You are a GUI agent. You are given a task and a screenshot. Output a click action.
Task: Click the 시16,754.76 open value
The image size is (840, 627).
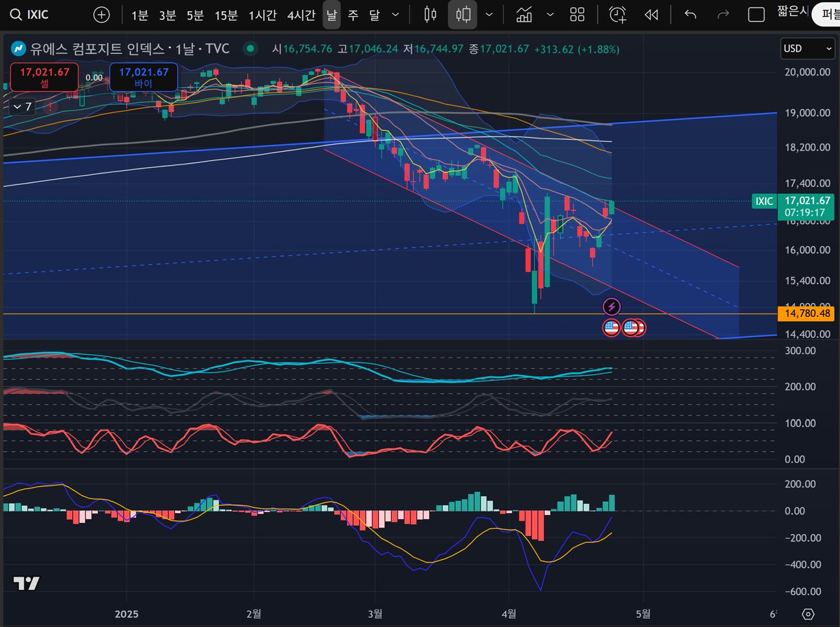(302, 49)
